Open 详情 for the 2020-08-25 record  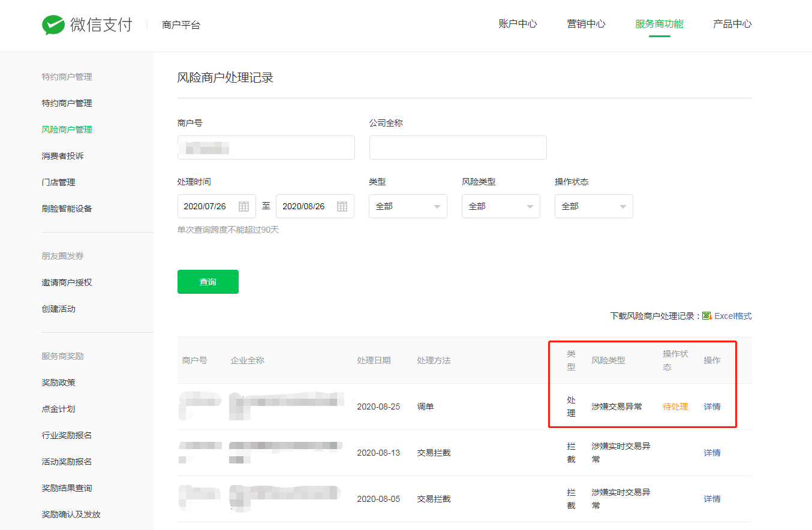712,406
